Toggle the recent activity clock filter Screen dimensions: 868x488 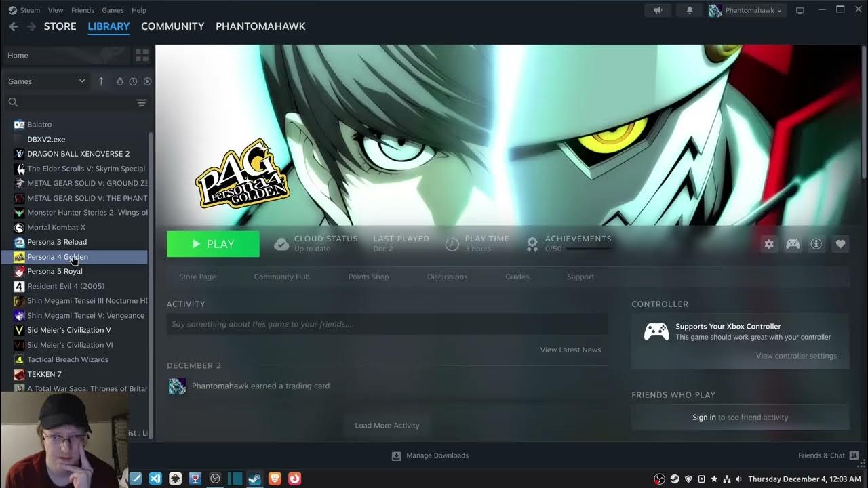coord(133,81)
